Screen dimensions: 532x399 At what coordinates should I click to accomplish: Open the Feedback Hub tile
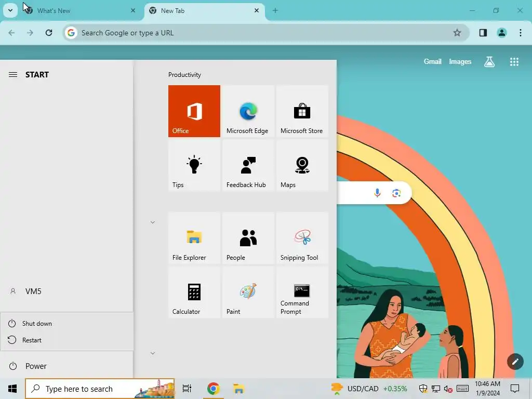pyautogui.click(x=248, y=165)
